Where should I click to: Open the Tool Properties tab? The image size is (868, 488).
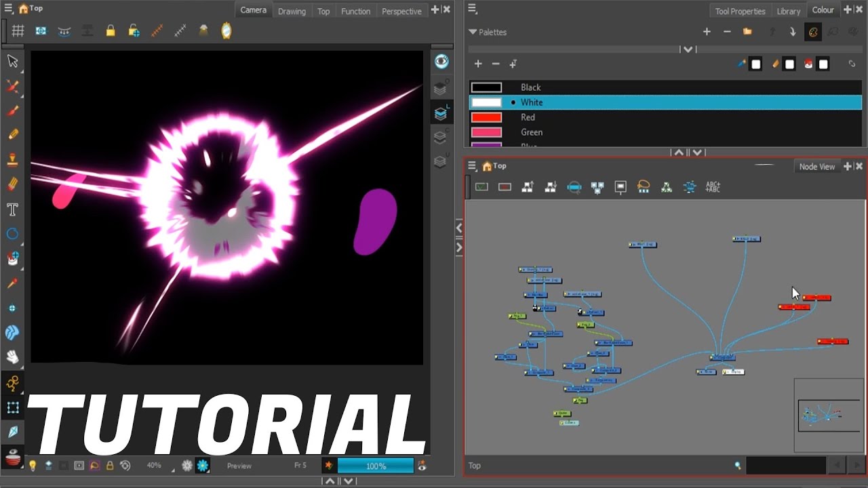[x=740, y=11]
